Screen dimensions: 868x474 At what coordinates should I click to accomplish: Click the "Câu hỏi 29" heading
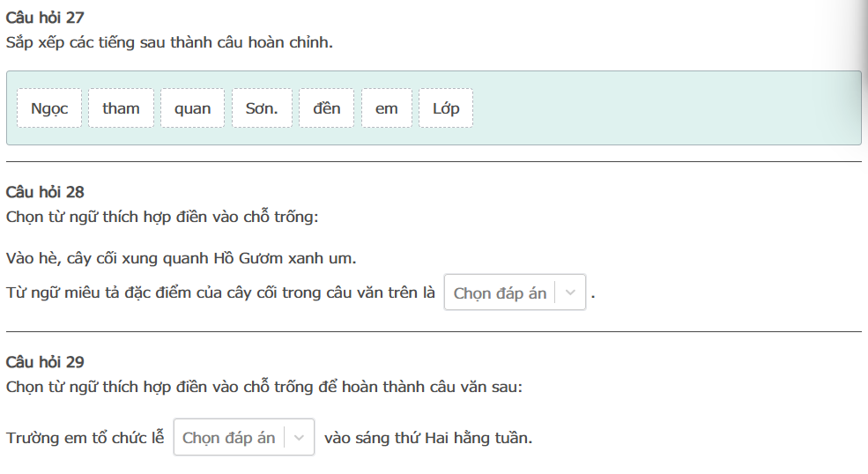click(45, 362)
